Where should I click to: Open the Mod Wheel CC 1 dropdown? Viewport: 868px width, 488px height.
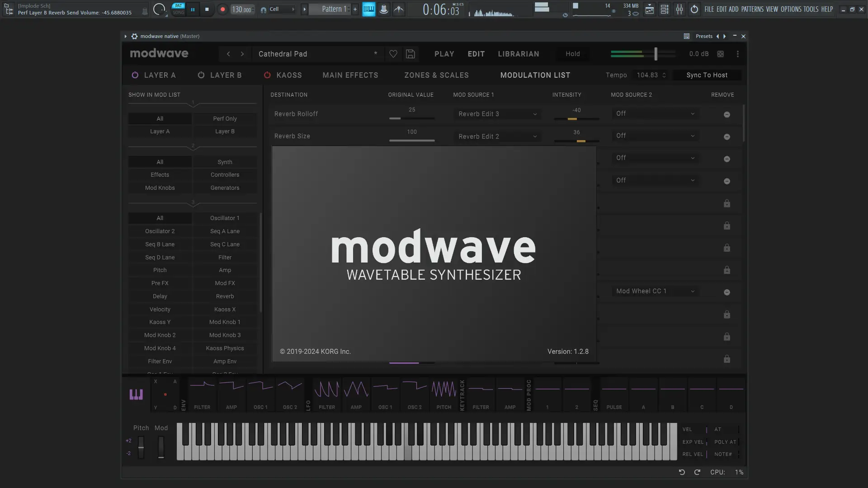655,291
